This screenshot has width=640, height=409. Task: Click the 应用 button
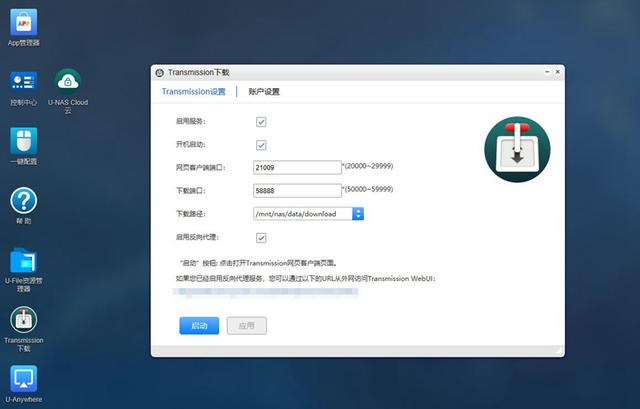[247, 326]
